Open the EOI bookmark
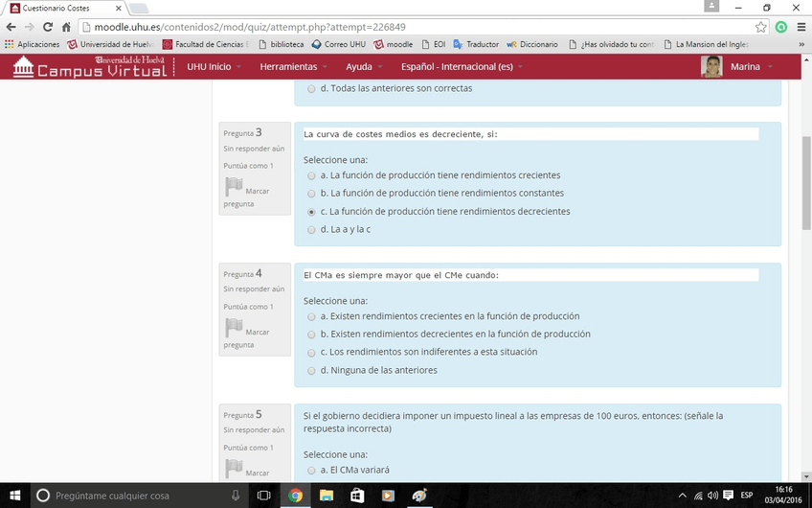Image resolution: width=812 pixels, height=508 pixels. click(x=434, y=45)
